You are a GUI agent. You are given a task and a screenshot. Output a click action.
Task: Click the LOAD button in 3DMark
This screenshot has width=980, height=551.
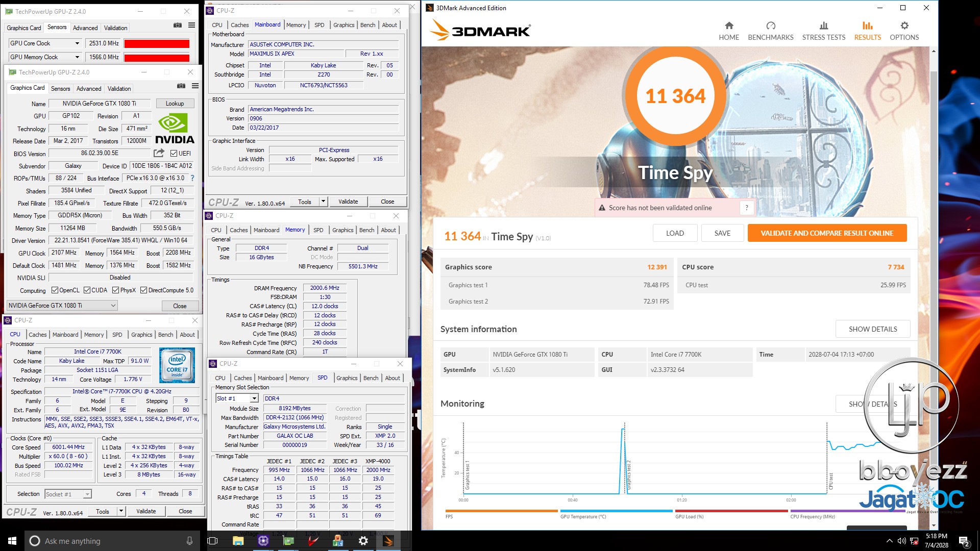pos(675,233)
